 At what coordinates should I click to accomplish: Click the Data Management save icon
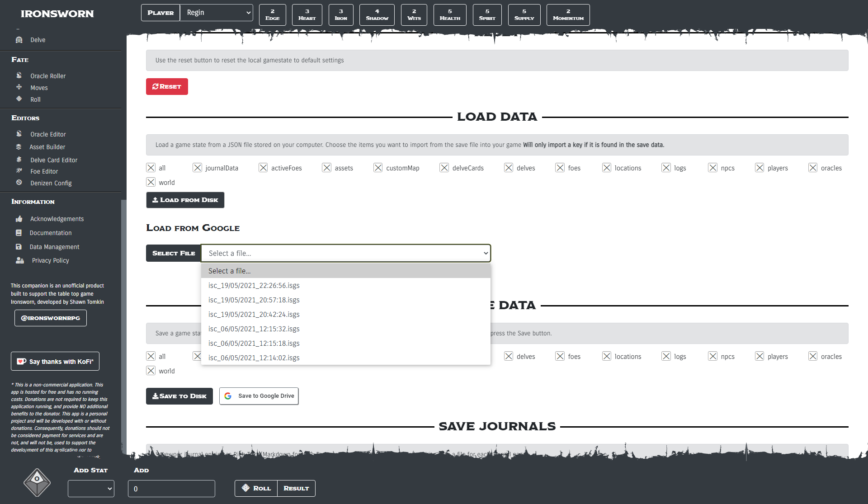(19, 247)
